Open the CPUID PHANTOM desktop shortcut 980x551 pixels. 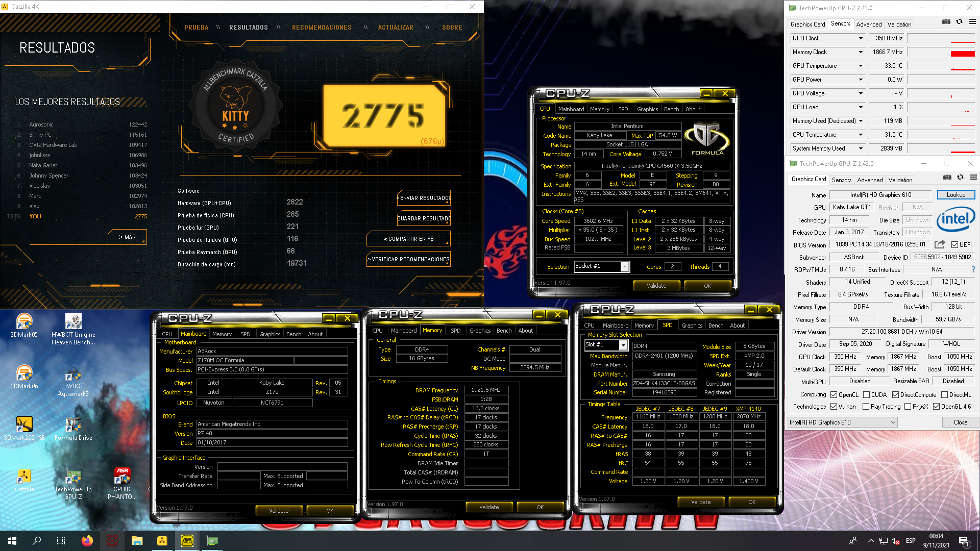[x=122, y=484]
